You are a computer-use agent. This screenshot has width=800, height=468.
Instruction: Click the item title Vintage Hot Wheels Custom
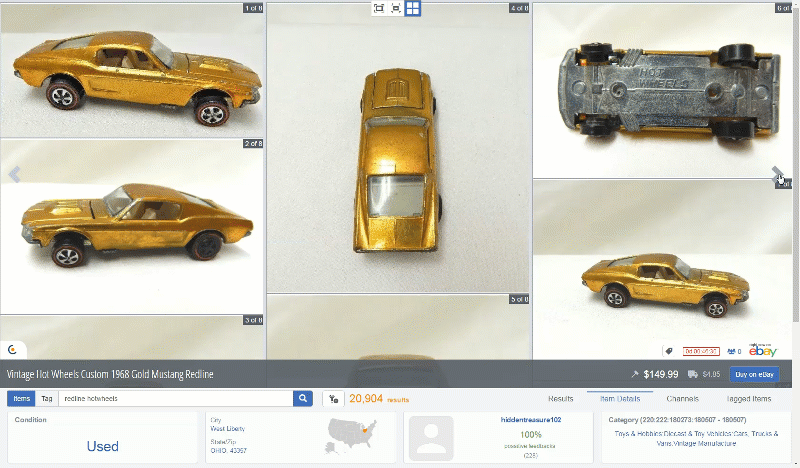click(x=110, y=374)
